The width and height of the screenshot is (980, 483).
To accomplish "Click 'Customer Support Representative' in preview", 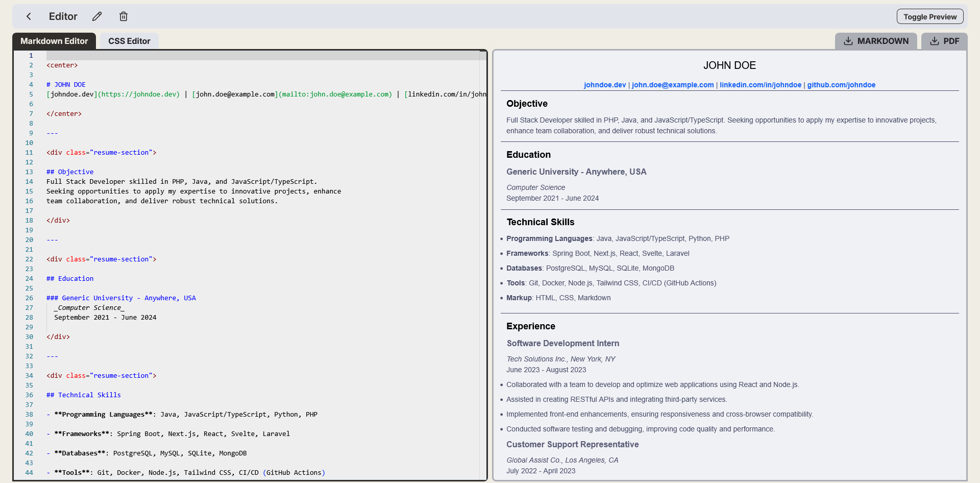I will tap(573, 445).
